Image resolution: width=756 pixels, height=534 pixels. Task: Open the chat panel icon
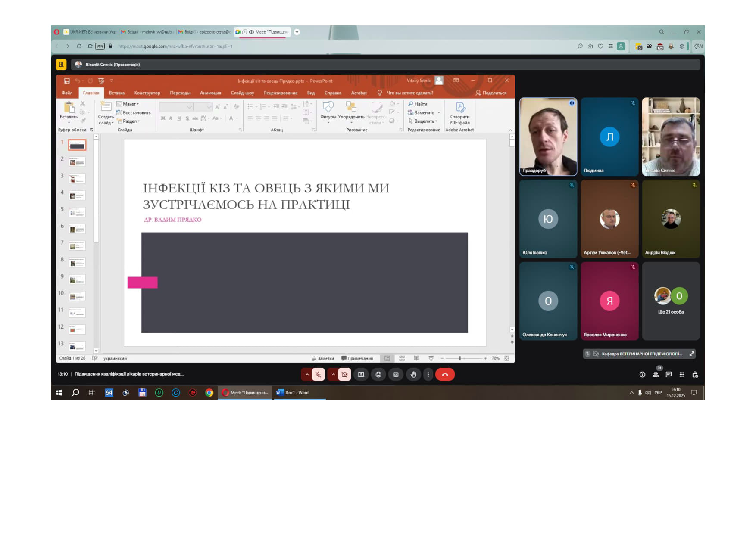[669, 375]
